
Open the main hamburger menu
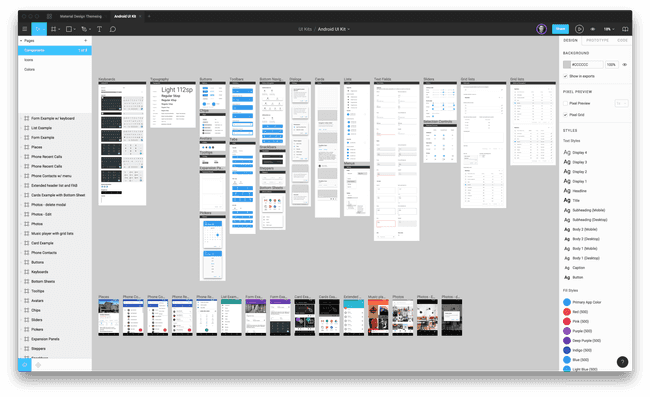click(x=24, y=29)
